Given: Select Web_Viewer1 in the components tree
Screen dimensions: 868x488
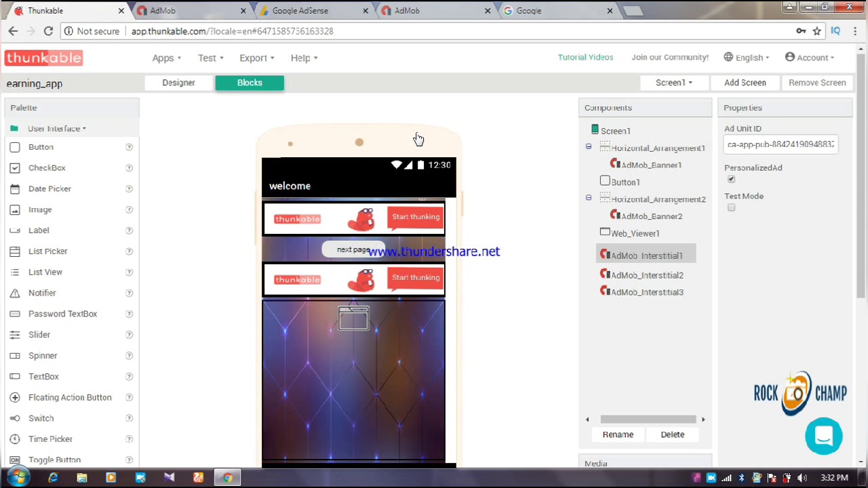Looking at the screenshot, I should [629, 233].
